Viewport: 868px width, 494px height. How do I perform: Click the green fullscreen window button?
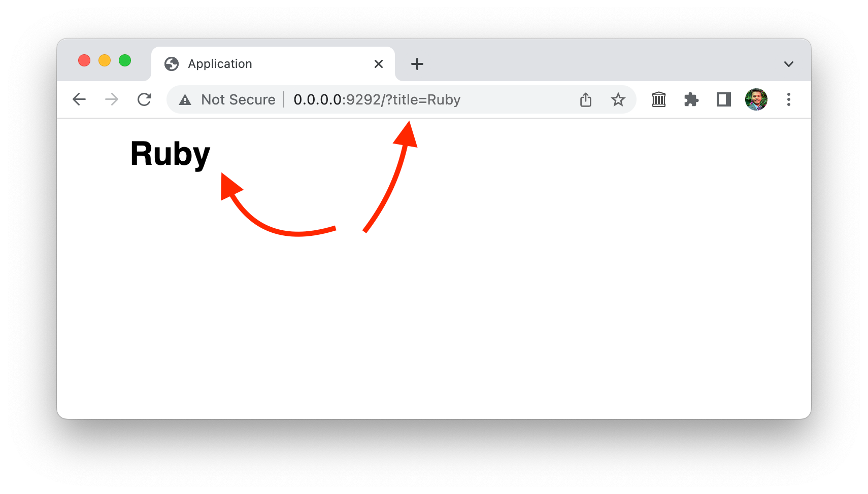(125, 61)
